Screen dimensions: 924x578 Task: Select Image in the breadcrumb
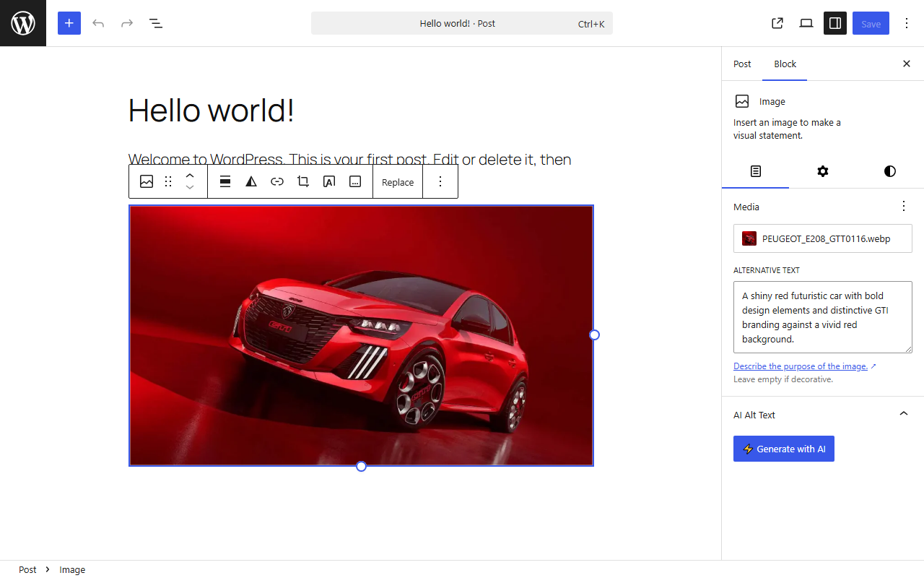pyautogui.click(x=72, y=569)
